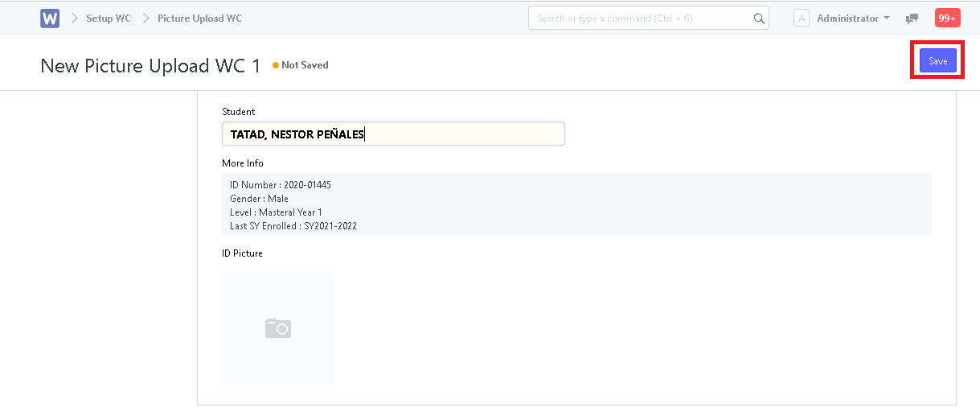Click the breadcrumb chevron before Setup WC

click(73, 18)
